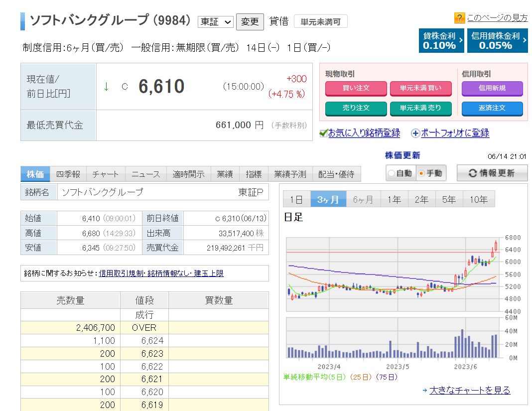Go to the 適時開示 tab
Viewport: 532px width, 411px height.
coord(189,174)
